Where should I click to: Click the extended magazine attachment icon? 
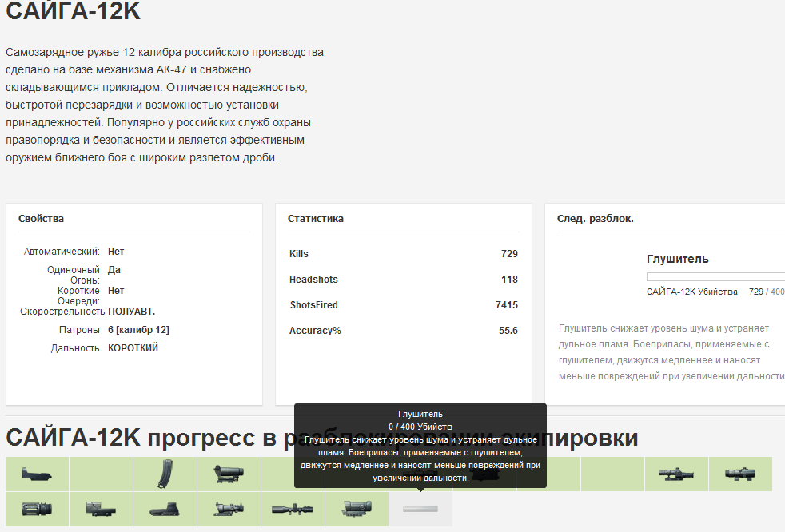tap(165, 474)
